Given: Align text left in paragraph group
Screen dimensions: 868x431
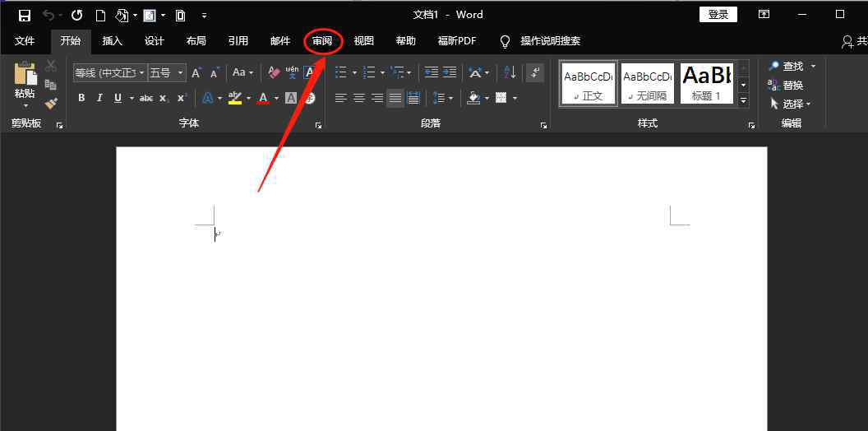Looking at the screenshot, I should [x=341, y=98].
